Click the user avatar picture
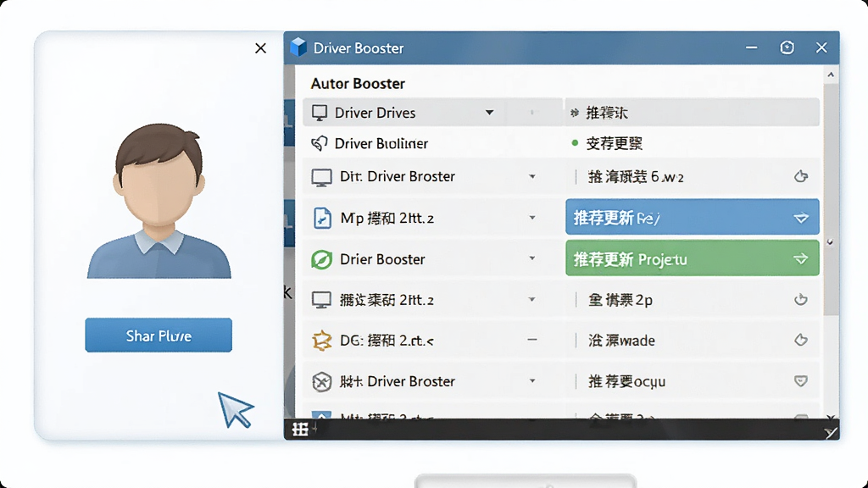The width and height of the screenshot is (868, 488). click(x=159, y=200)
